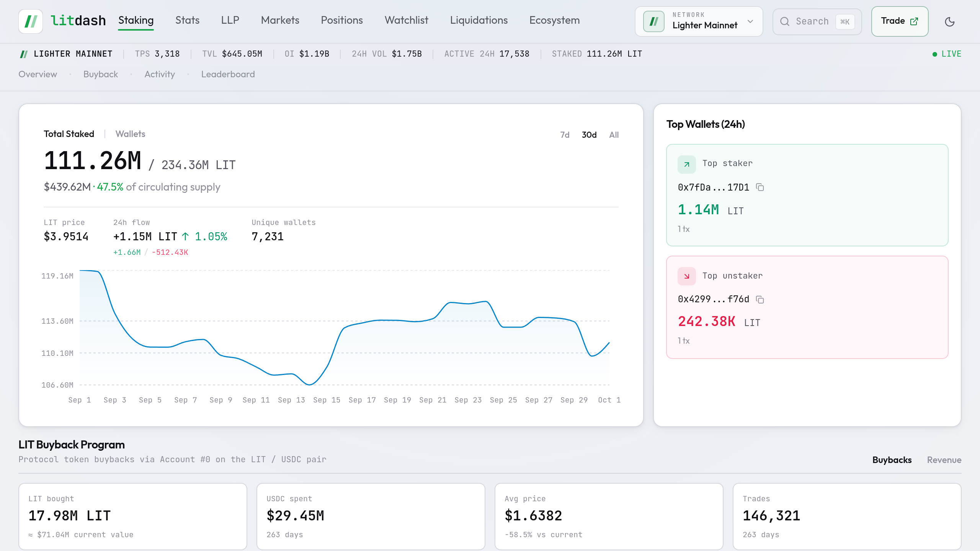Click the LIT price $3.9514

[x=66, y=236]
